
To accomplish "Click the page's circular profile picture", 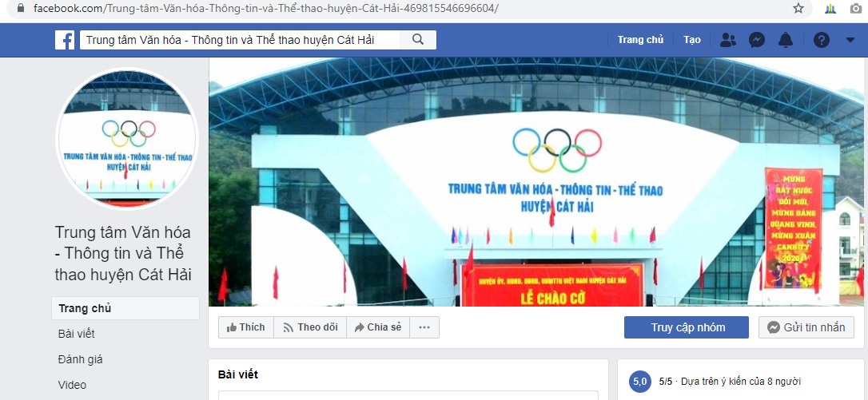I will tap(127, 138).
